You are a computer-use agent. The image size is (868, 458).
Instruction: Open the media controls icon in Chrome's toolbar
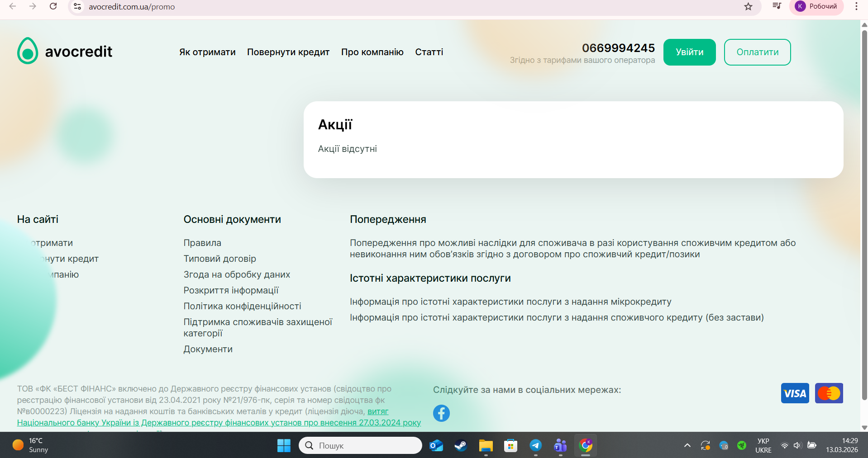[x=777, y=6]
